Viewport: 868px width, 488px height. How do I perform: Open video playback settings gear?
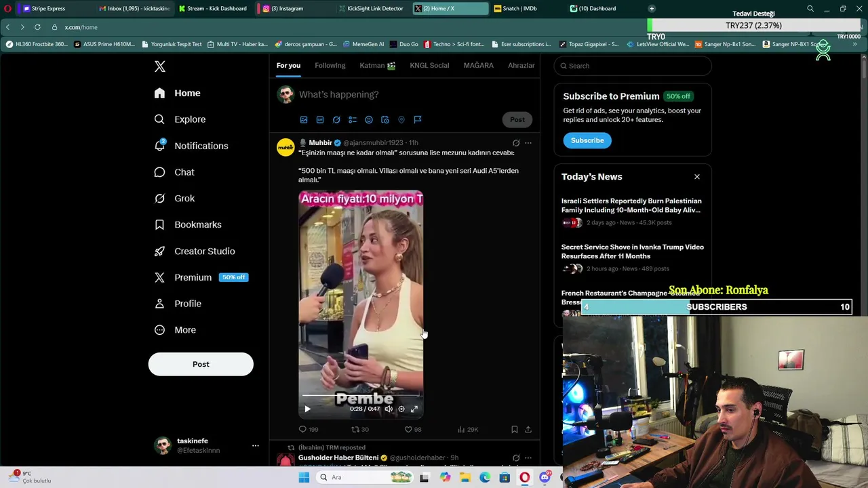tap(401, 409)
